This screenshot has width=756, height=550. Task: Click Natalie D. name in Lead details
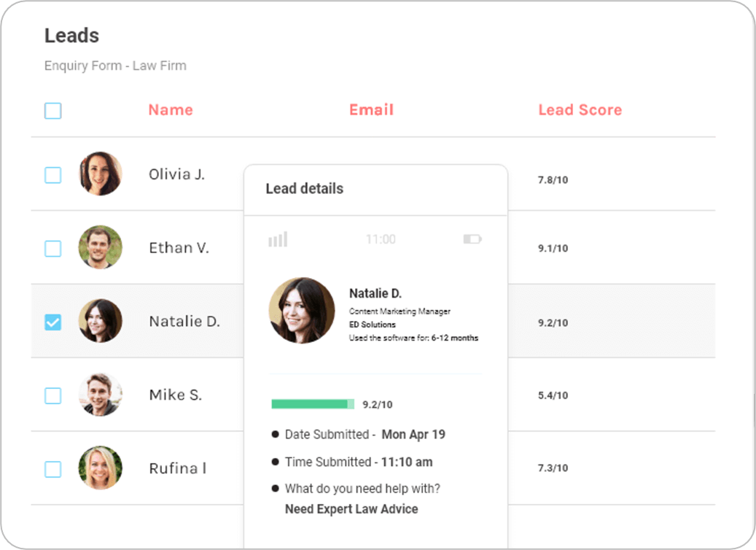tap(375, 293)
